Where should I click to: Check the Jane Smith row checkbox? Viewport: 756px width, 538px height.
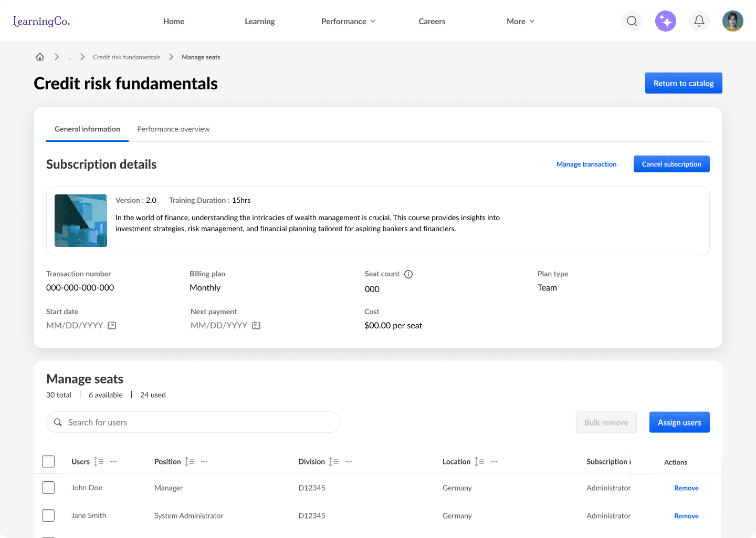48,515
